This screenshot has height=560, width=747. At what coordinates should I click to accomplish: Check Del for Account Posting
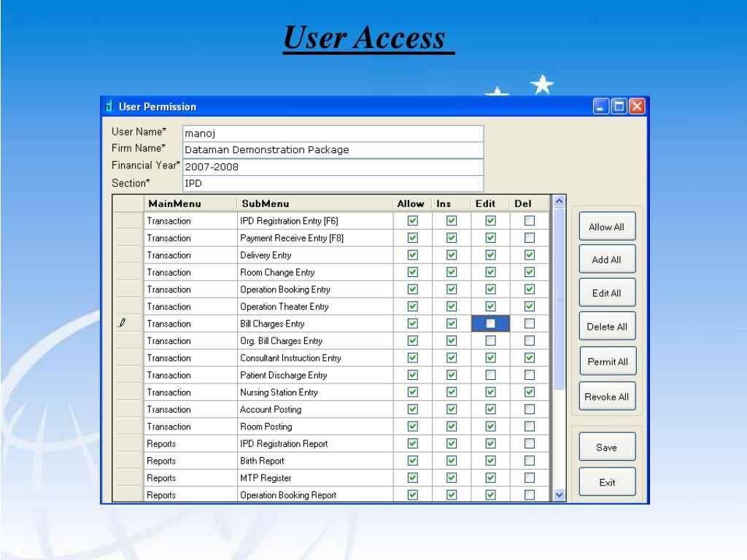point(530,409)
